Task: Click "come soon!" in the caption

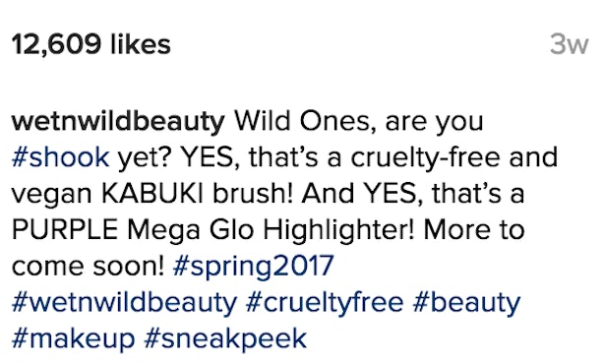Action: (x=89, y=267)
